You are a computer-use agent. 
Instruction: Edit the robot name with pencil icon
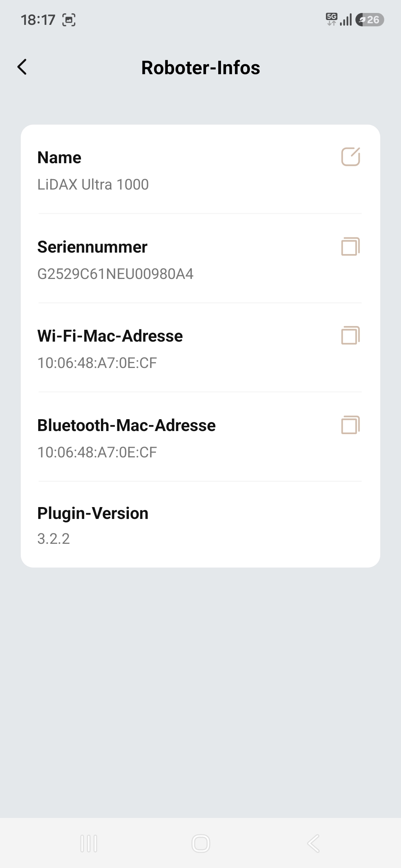coord(351,157)
